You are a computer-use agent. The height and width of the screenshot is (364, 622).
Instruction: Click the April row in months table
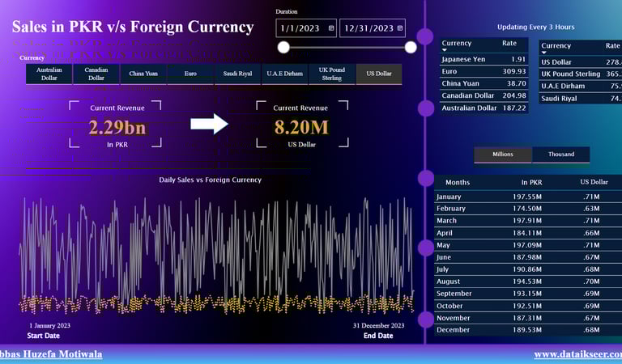coord(528,233)
